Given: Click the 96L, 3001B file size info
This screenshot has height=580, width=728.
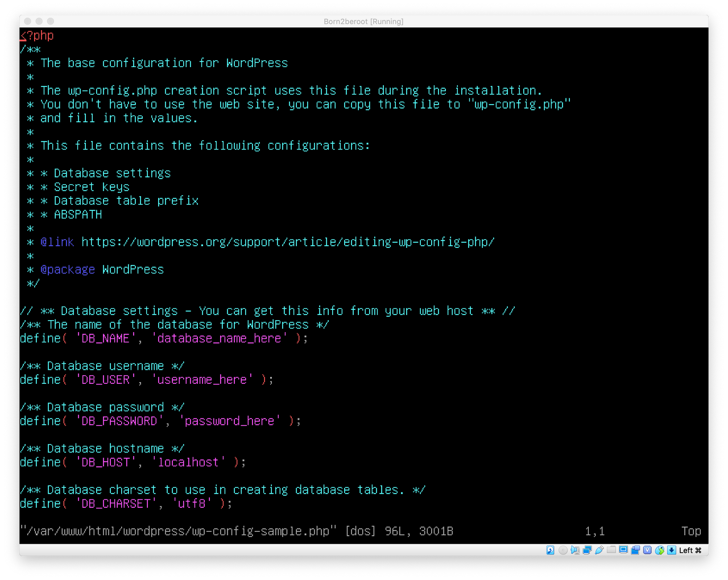Looking at the screenshot, I should point(419,531).
